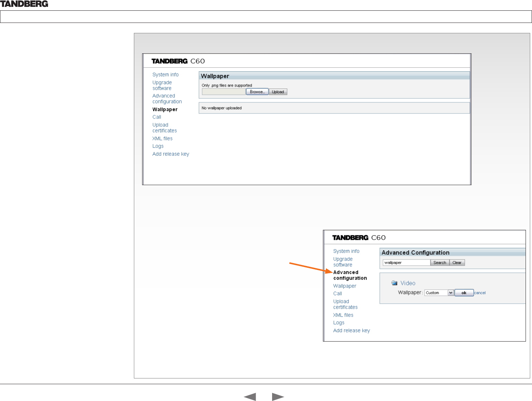Open XML files in Advanced Configuration window
Screen dimensions: 532x401
[x=343, y=315]
